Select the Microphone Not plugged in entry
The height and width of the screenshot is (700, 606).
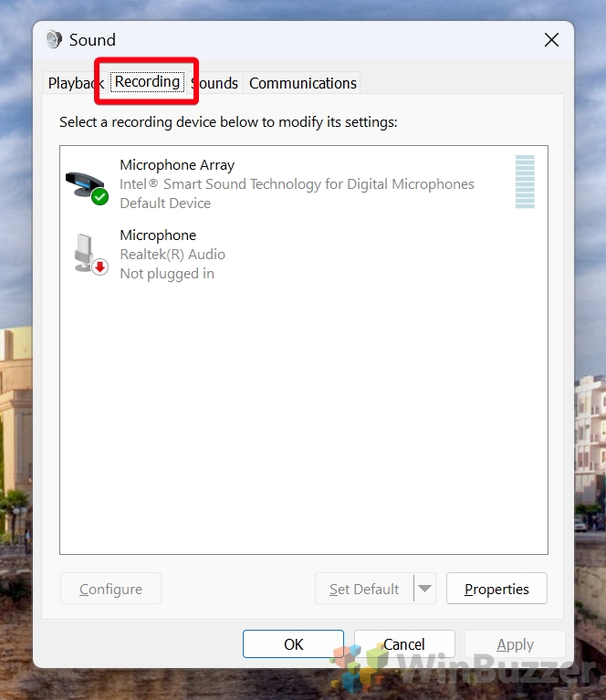point(304,254)
